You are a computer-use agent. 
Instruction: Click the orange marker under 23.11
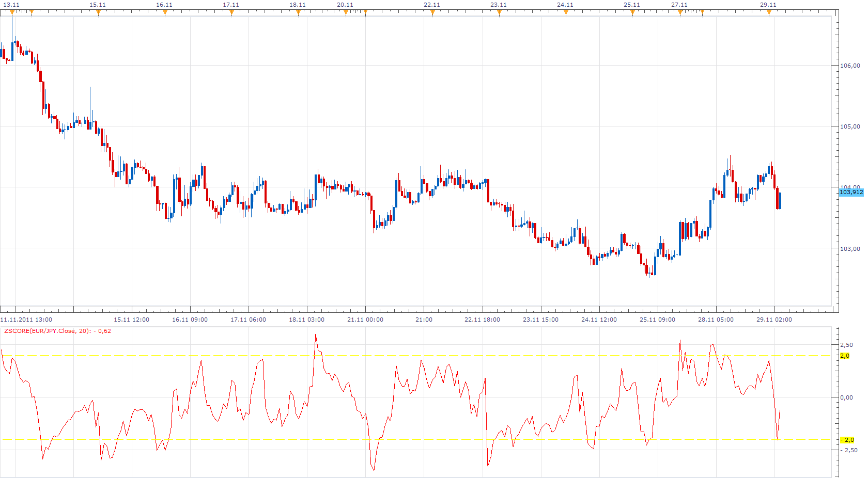tap(499, 12)
